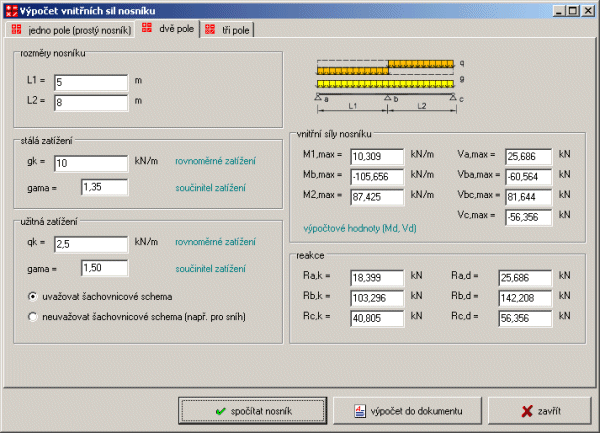
Task: Close the window with title bar X
Action: click(588, 11)
